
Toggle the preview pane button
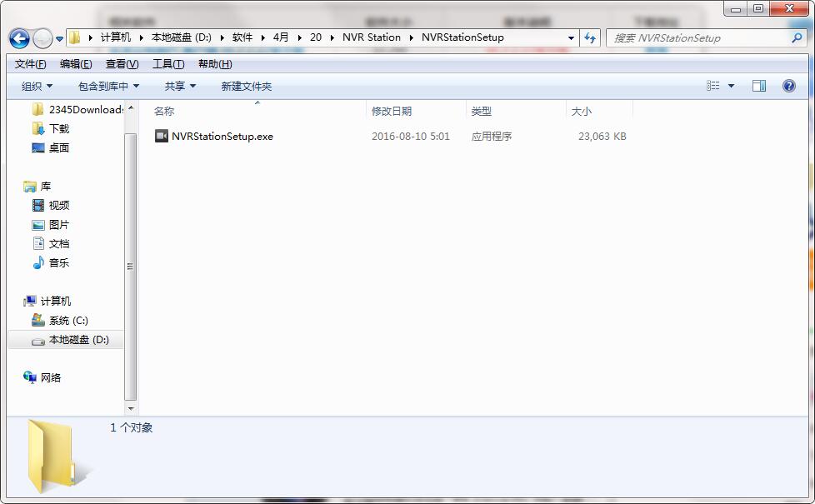(758, 86)
